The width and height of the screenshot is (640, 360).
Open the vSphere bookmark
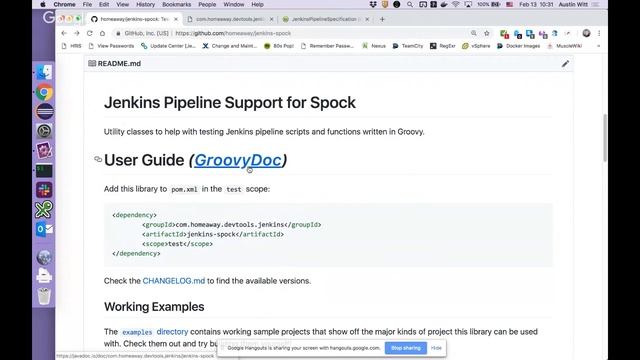coord(476,46)
